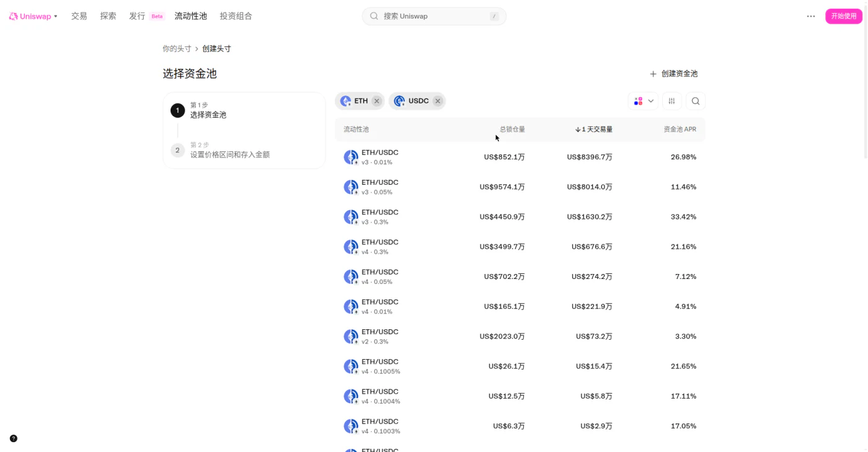Click the US$8396.7万 volume value
Screen dimensions: 868x452
[x=590, y=157]
